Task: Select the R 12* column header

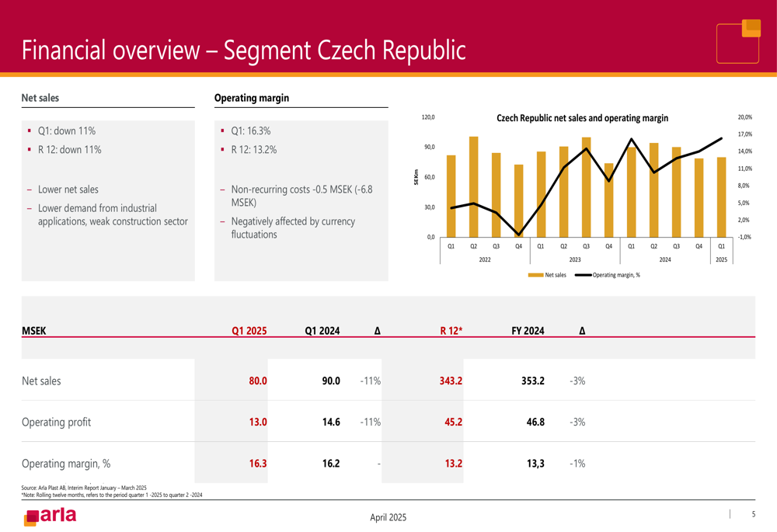Action: (451, 330)
